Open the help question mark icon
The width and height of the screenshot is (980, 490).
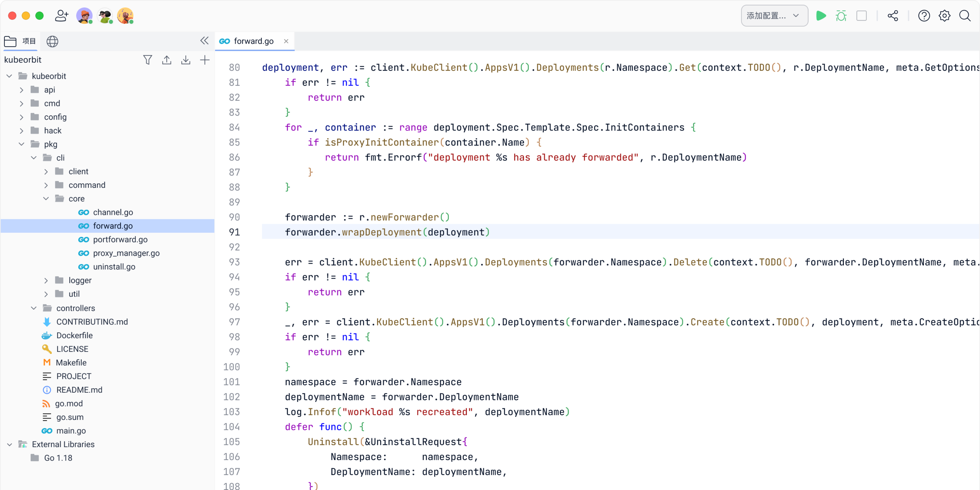[x=924, y=16]
